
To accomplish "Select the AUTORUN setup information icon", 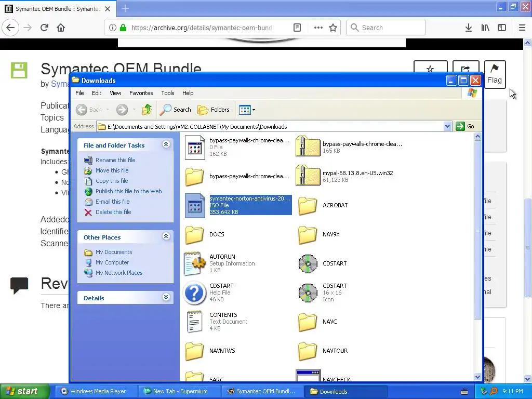I will [195, 263].
